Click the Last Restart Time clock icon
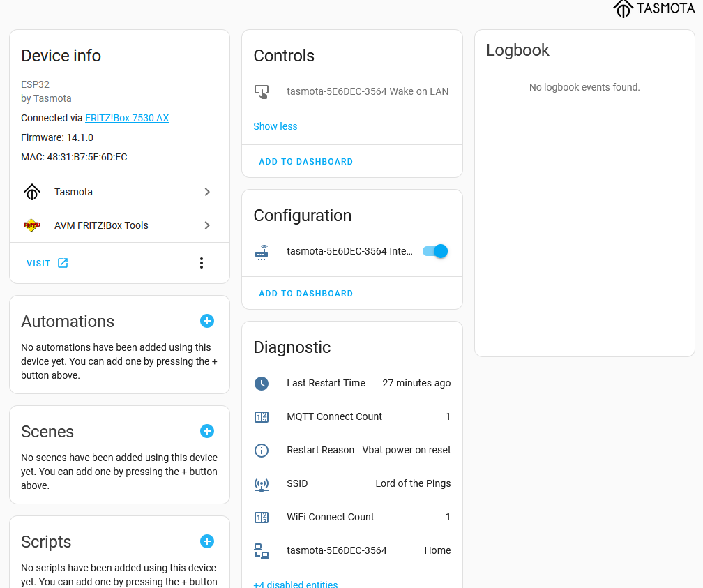703x588 pixels. click(262, 383)
